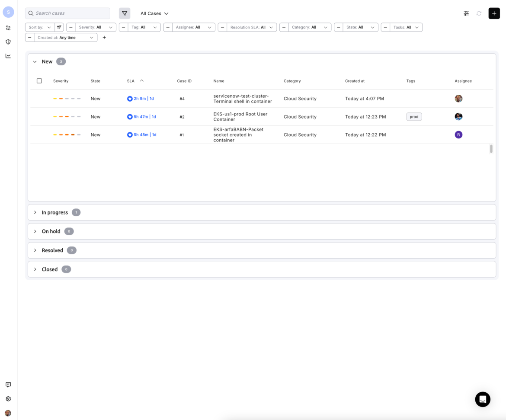
Task: Click the filter funnel icon
Action: tap(125, 13)
